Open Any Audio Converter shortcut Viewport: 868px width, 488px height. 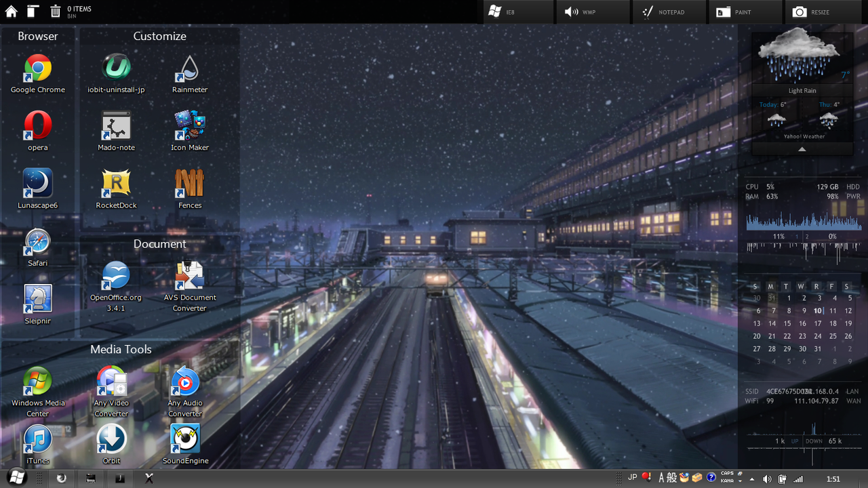pyautogui.click(x=185, y=392)
